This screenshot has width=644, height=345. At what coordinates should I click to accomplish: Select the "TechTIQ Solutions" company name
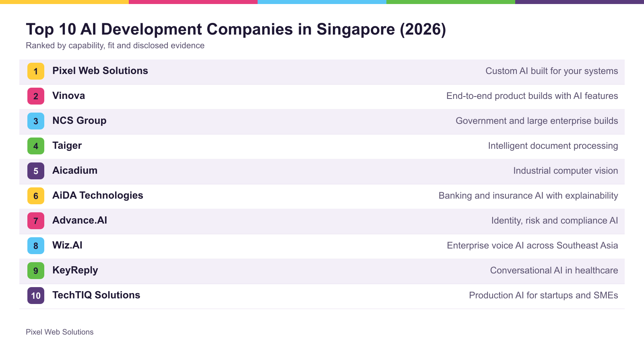tap(96, 295)
